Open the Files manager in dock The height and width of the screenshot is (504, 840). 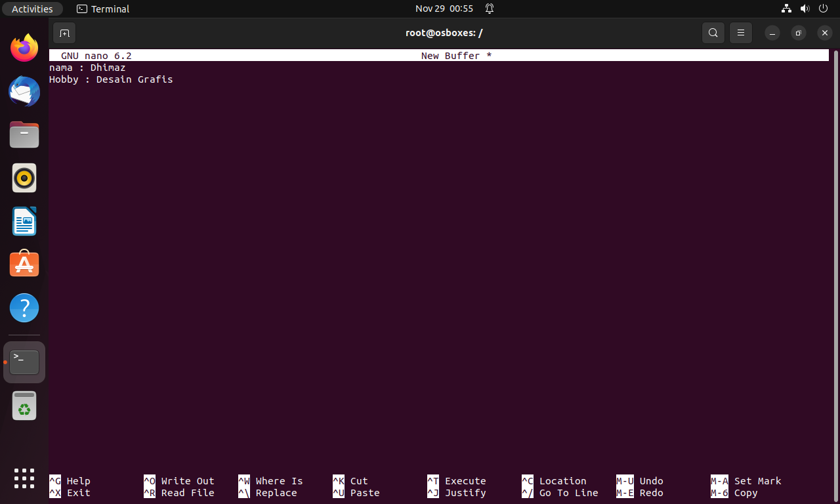pyautogui.click(x=24, y=135)
